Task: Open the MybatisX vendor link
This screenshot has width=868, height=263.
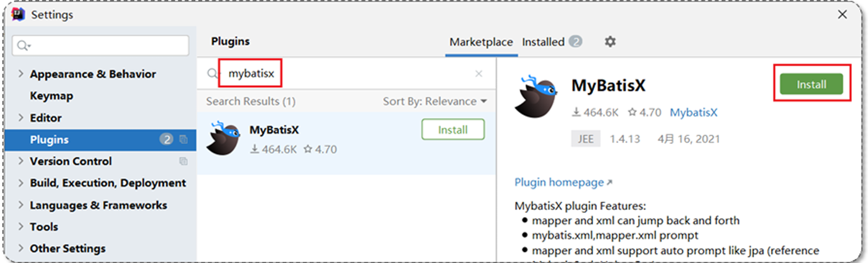Action: 694,112
